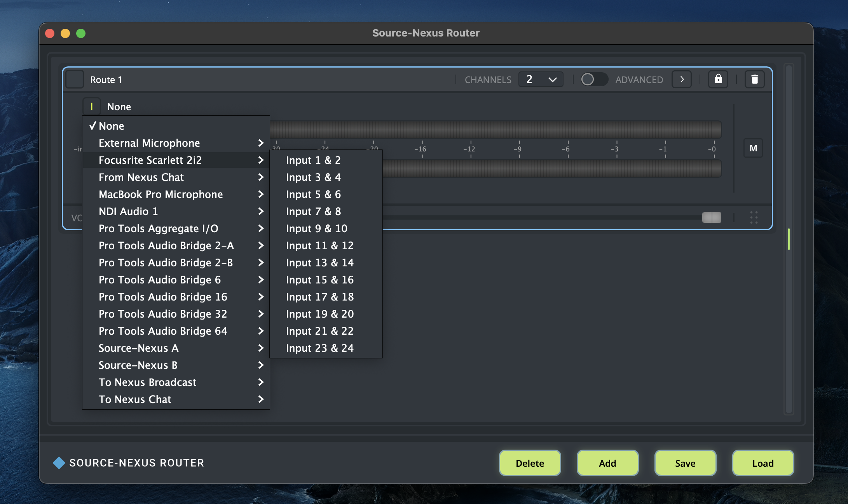
Task: Click the trash icon to delete Route 1
Action: 754,79
